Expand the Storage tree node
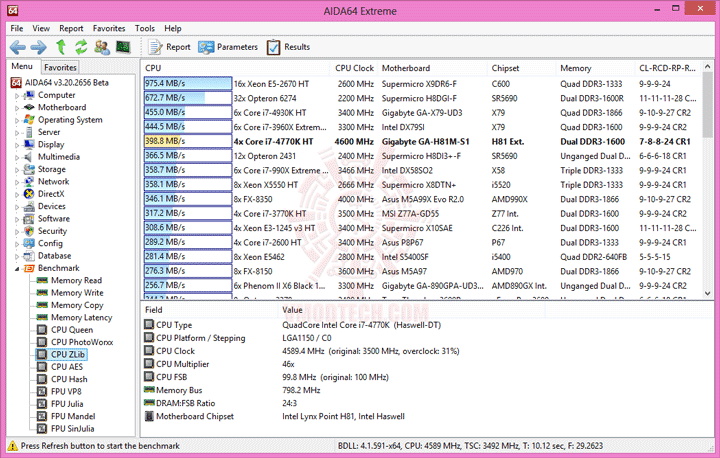This screenshot has height=458, width=720. point(17,170)
